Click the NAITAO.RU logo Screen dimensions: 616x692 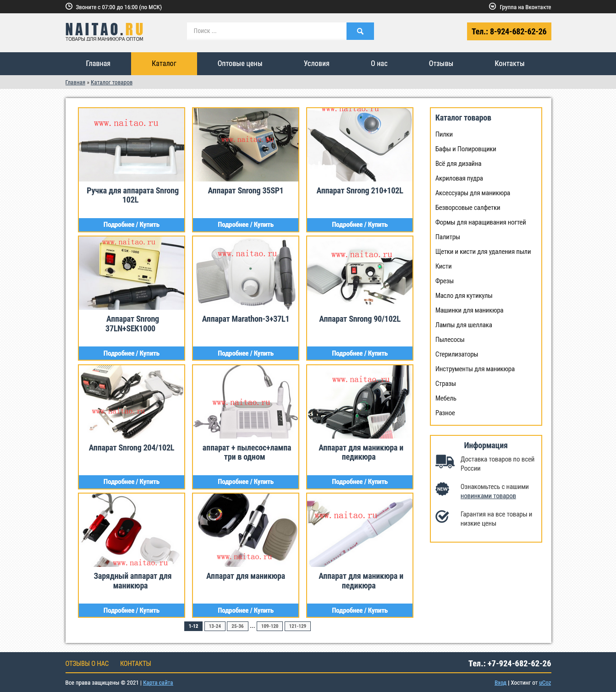pyautogui.click(x=104, y=32)
